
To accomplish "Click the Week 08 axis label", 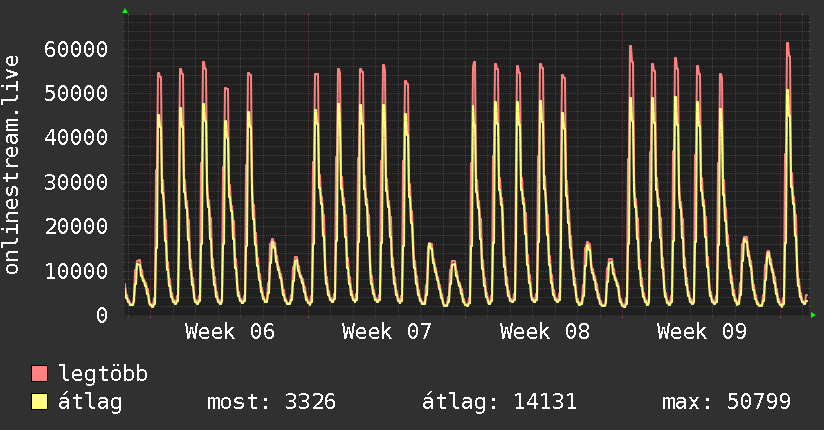I will pyautogui.click(x=544, y=331).
